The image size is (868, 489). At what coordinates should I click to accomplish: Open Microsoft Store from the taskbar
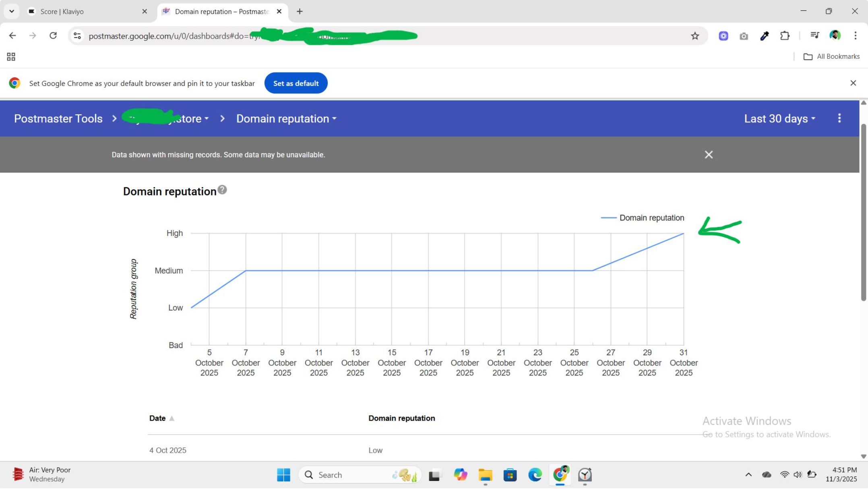(510, 475)
